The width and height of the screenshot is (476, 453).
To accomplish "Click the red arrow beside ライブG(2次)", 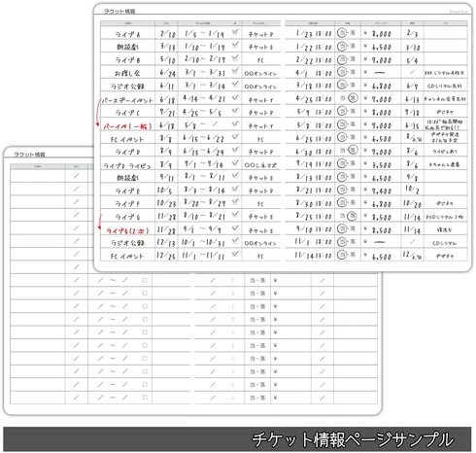I will point(100,223).
